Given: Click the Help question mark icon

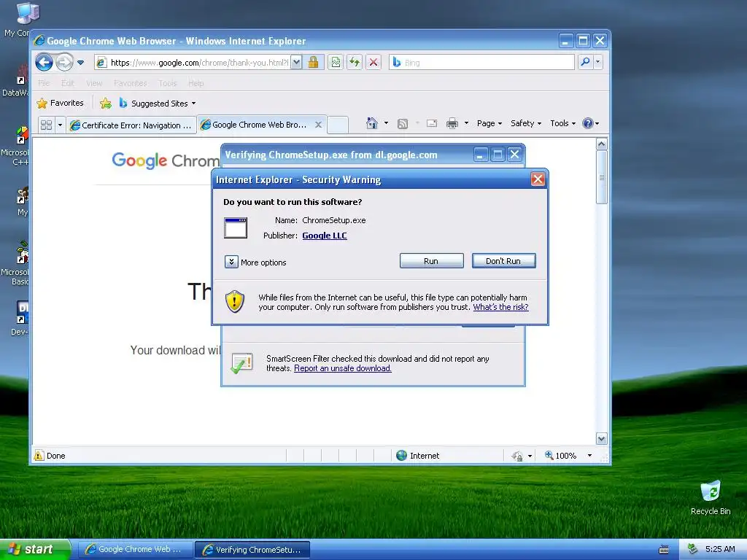Looking at the screenshot, I should 588,123.
